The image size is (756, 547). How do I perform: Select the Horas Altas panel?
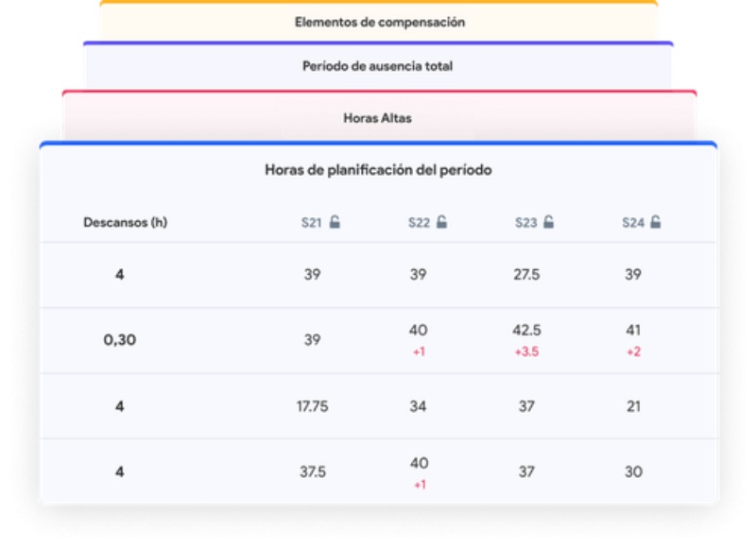(378, 118)
